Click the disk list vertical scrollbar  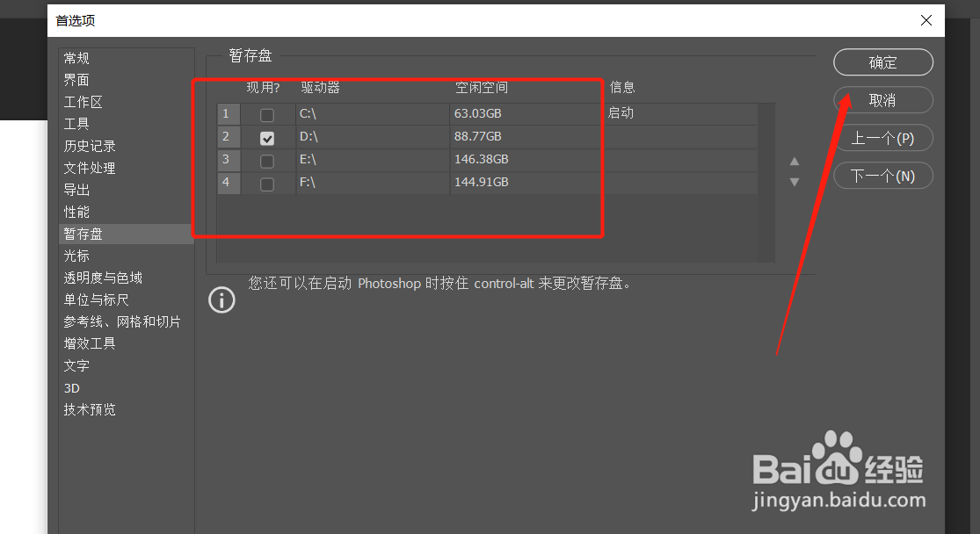click(766, 183)
